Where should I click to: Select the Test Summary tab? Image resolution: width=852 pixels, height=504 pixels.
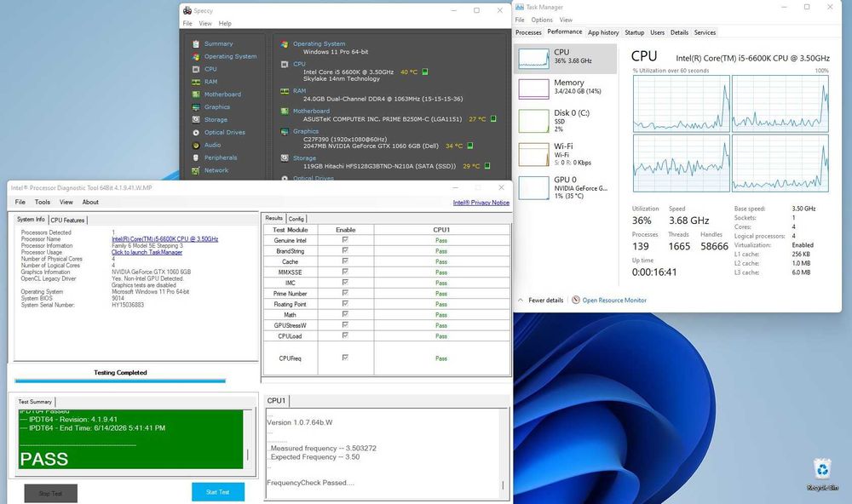point(35,402)
